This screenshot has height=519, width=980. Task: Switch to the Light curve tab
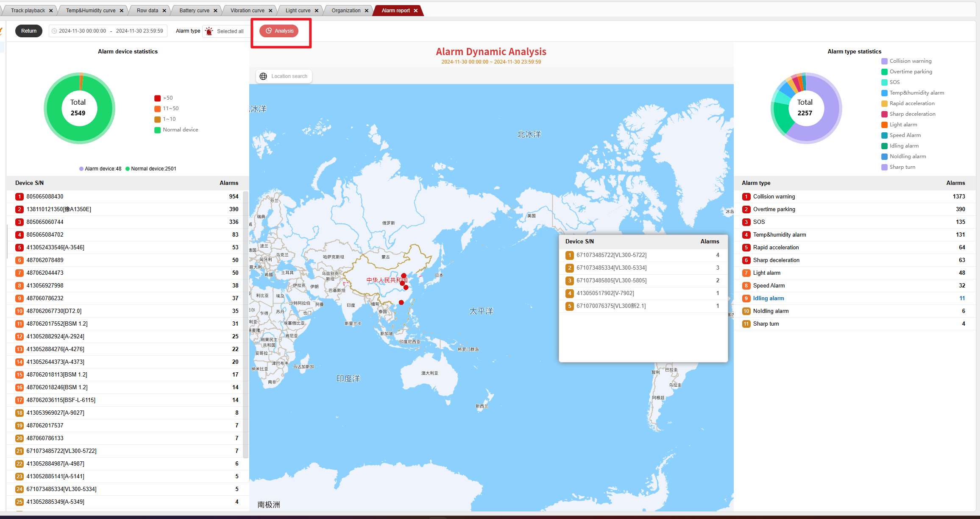point(298,11)
